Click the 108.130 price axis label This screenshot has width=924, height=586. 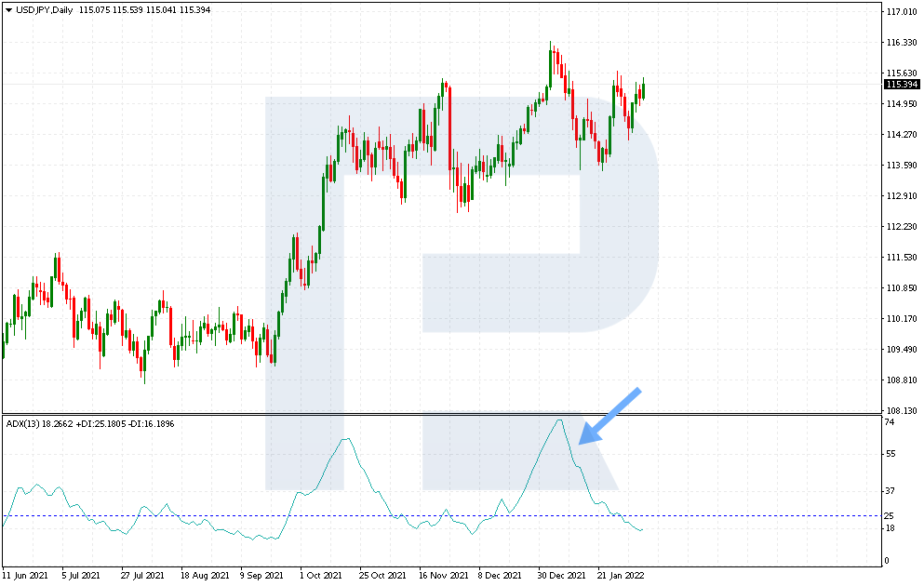click(x=901, y=410)
